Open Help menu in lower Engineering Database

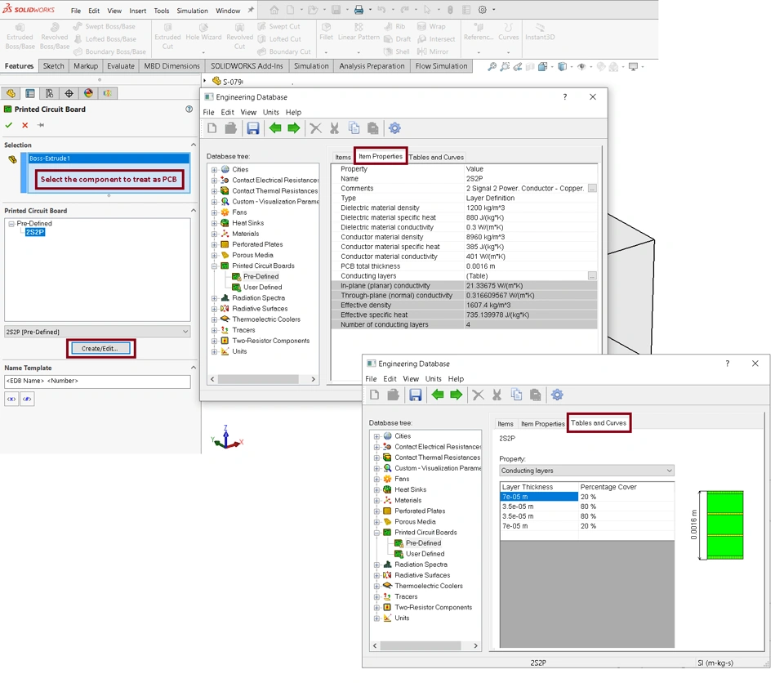click(x=456, y=379)
